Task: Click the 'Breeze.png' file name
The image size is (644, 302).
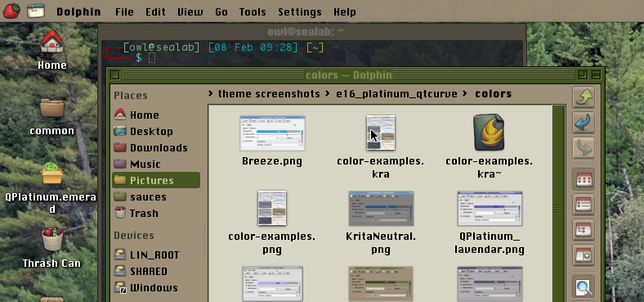Action: tap(272, 161)
